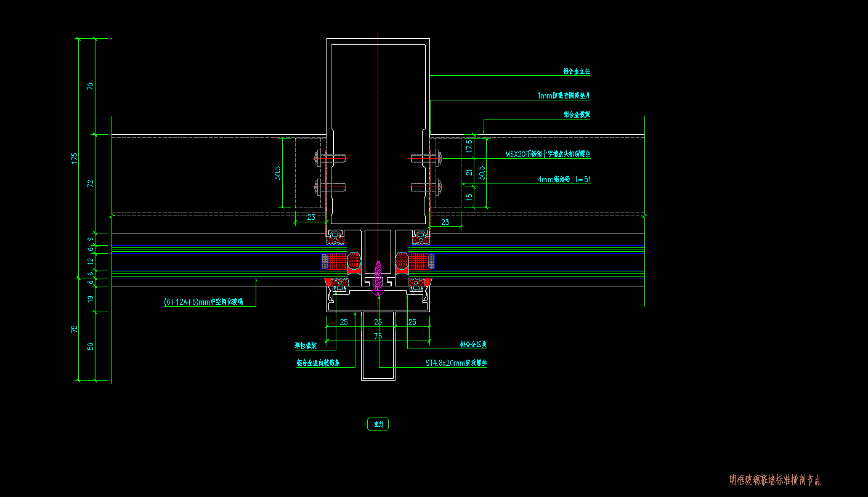Image resolution: width=868 pixels, height=497 pixels.
Task: Click the 铝合金竖向装饰条 label
Action: pyautogui.click(x=318, y=363)
